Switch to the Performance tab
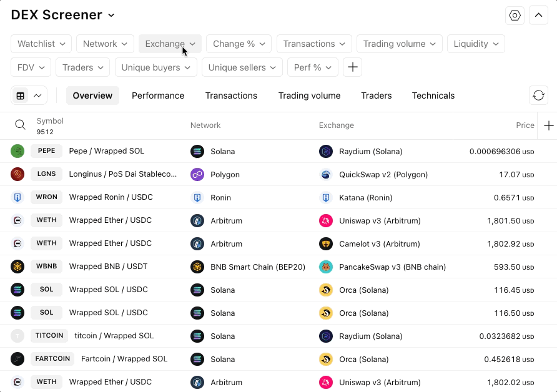557x392 pixels. (x=158, y=96)
